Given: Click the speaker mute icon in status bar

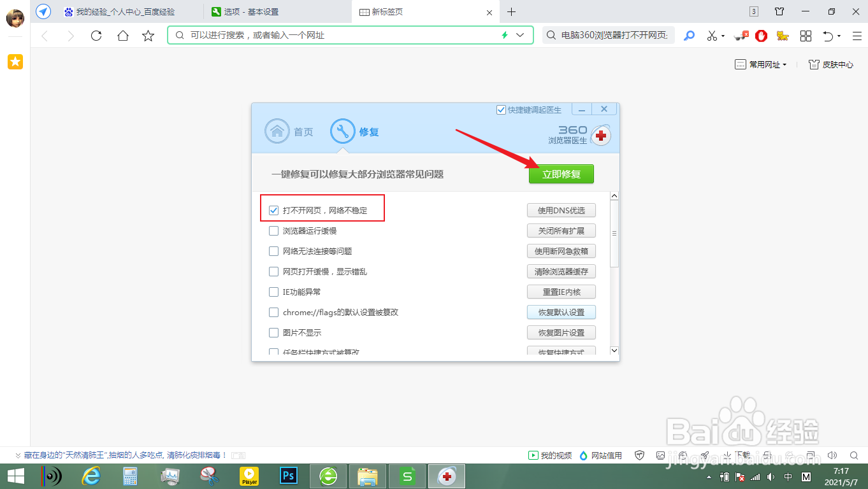Looking at the screenshot, I should [x=832, y=455].
